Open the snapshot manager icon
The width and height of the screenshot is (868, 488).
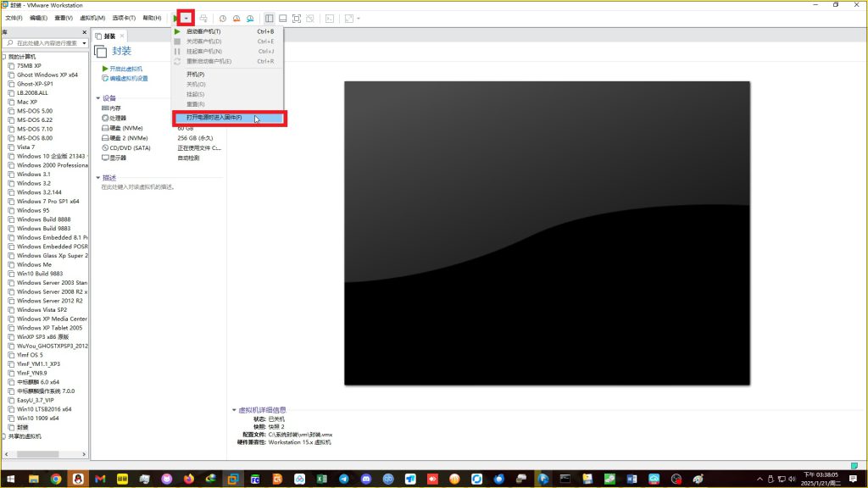[250, 18]
